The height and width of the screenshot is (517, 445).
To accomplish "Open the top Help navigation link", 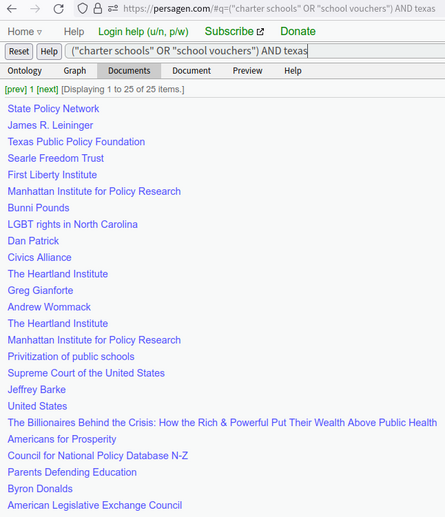I will pyautogui.click(x=74, y=32).
